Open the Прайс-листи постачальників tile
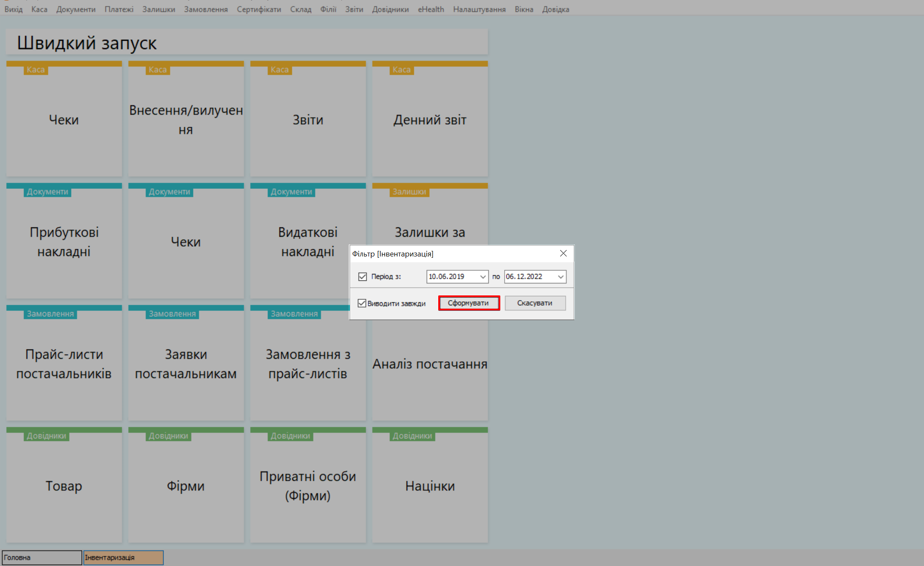The height and width of the screenshot is (566, 924). (x=64, y=364)
